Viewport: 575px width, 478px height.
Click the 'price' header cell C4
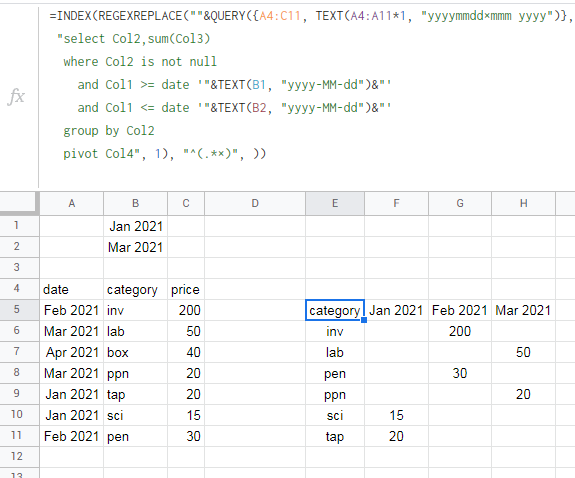186,289
